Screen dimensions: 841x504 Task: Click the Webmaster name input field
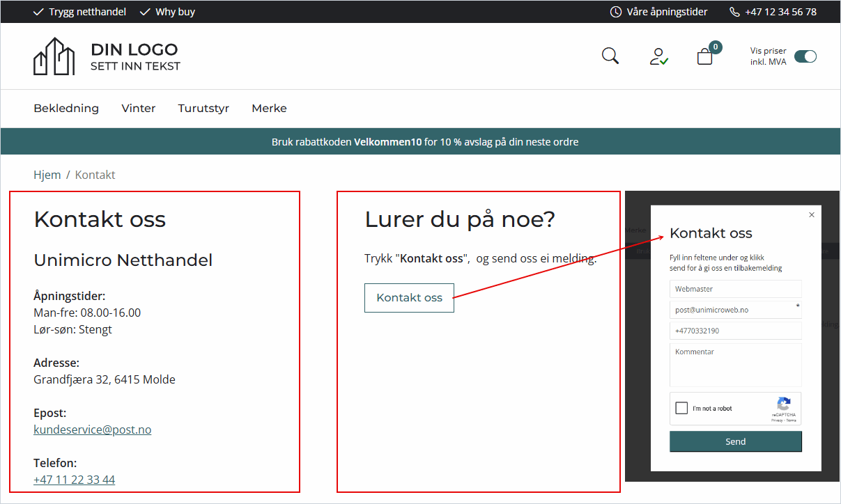pyautogui.click(x=735, y=288)
